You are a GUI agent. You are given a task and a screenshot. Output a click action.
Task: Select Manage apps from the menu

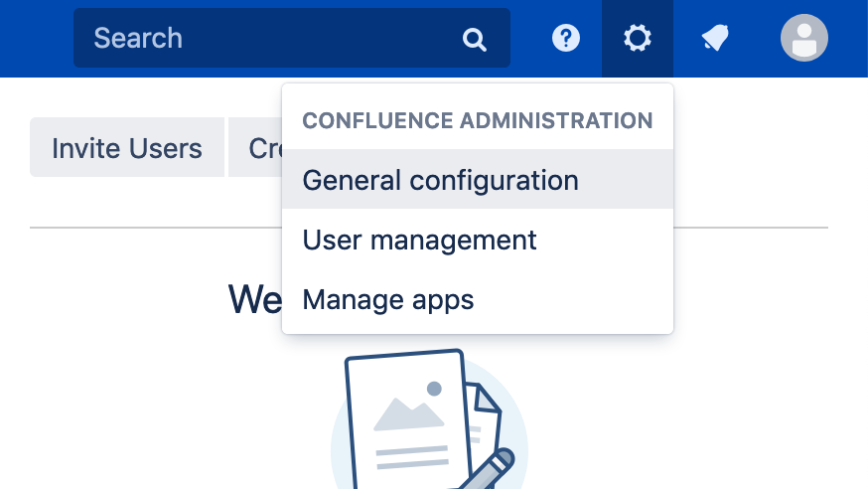[477, 299]
